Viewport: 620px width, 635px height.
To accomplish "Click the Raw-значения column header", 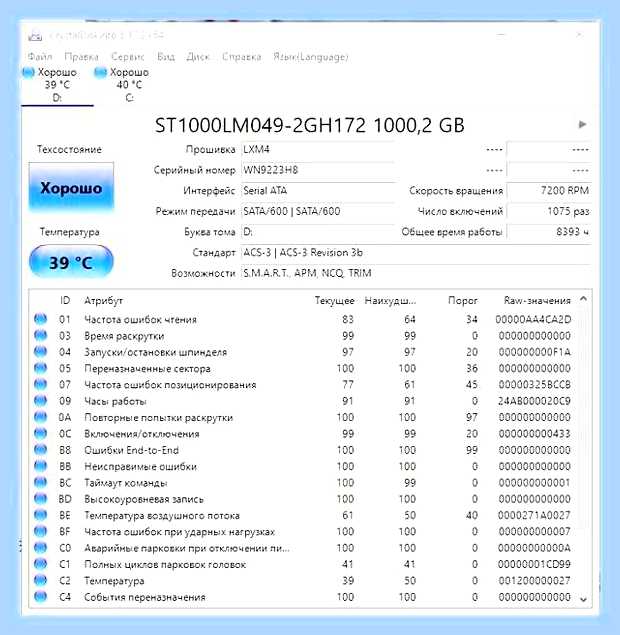I will (537, 300).
